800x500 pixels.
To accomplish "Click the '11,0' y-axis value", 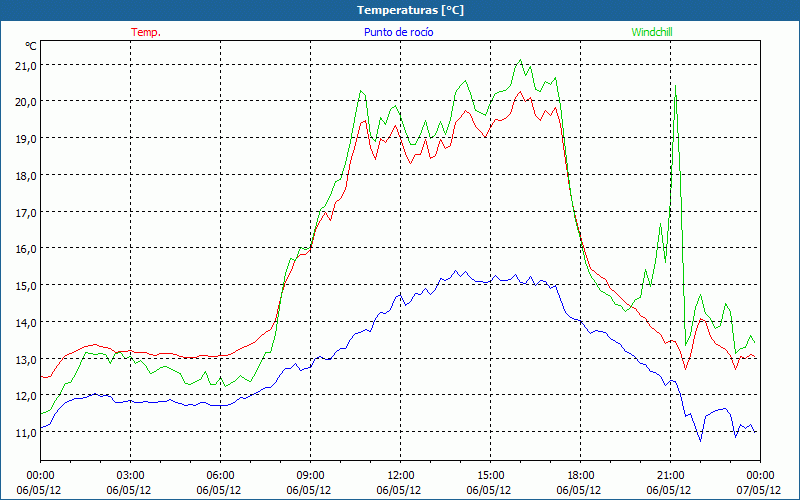I will click(27, 433).
